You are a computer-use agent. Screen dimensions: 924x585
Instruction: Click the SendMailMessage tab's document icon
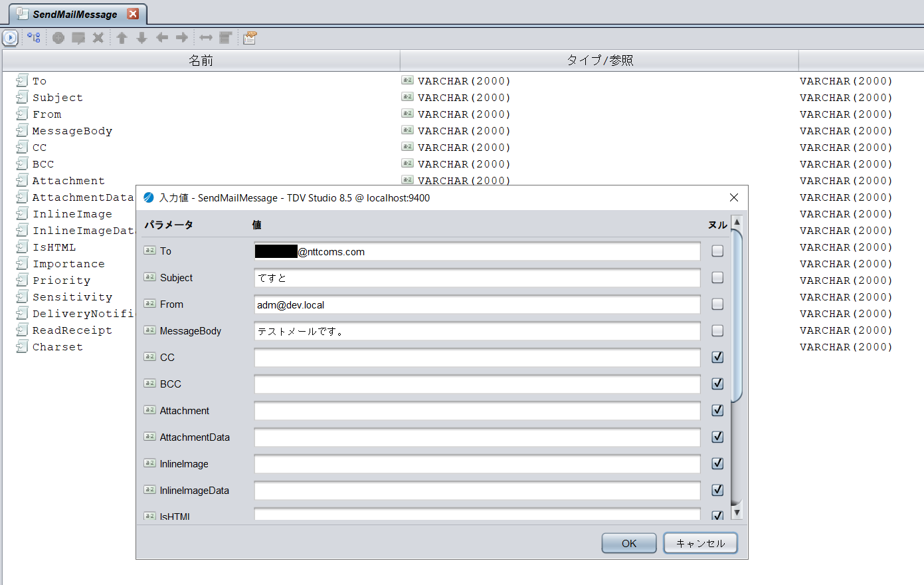pyautogui.click(x=22, y=14)
